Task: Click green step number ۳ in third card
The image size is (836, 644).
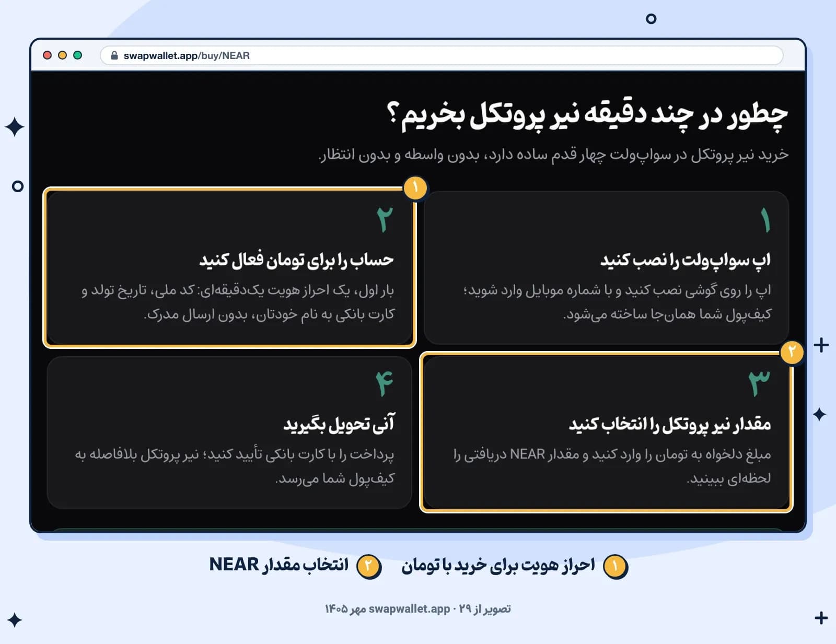Action: pos(760,384)
